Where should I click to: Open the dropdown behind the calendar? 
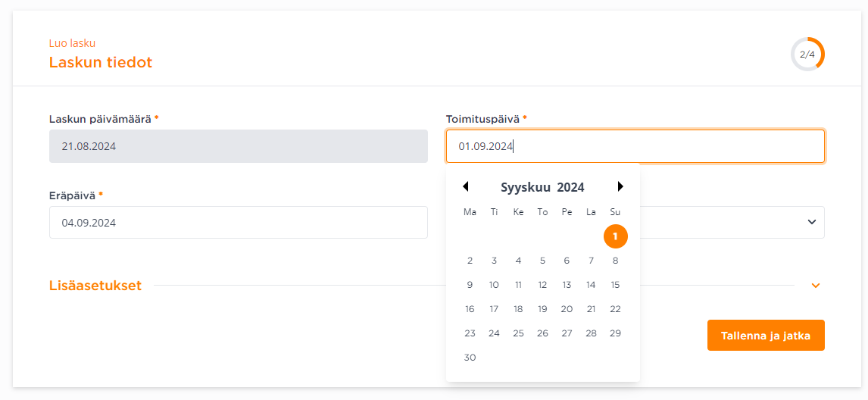pos(811,222)
